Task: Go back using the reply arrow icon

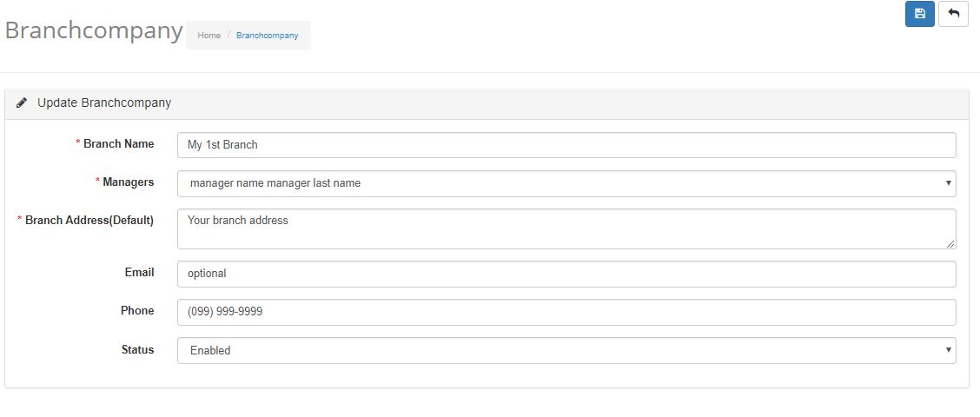Action: [x=953, y=14]
